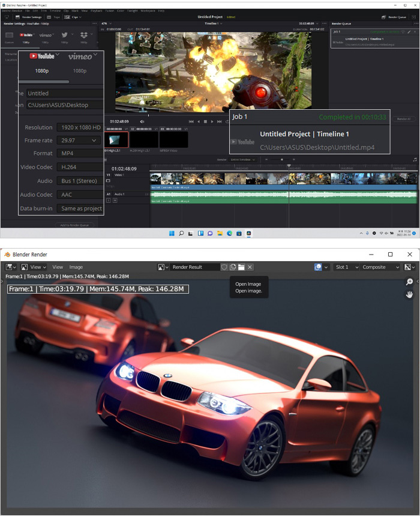Open Blender's display channels selector
The width and height of the screenshot is (420, 517).
[409, 267]
